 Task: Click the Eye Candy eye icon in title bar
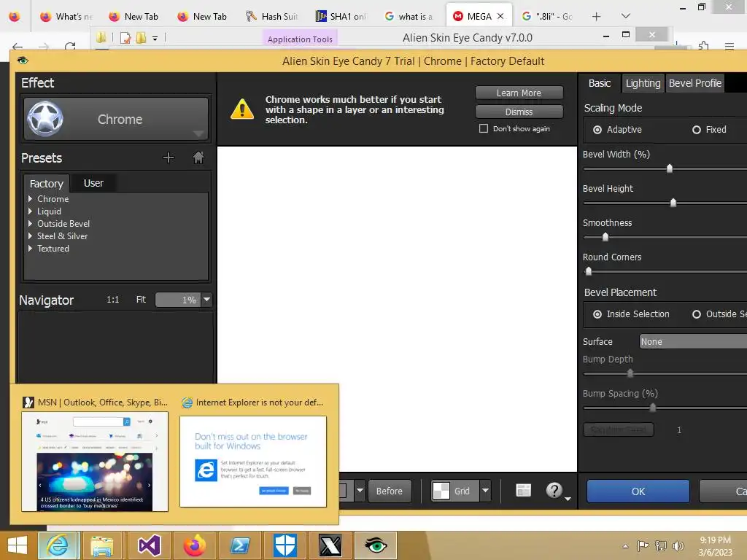(x=23, y=61)
